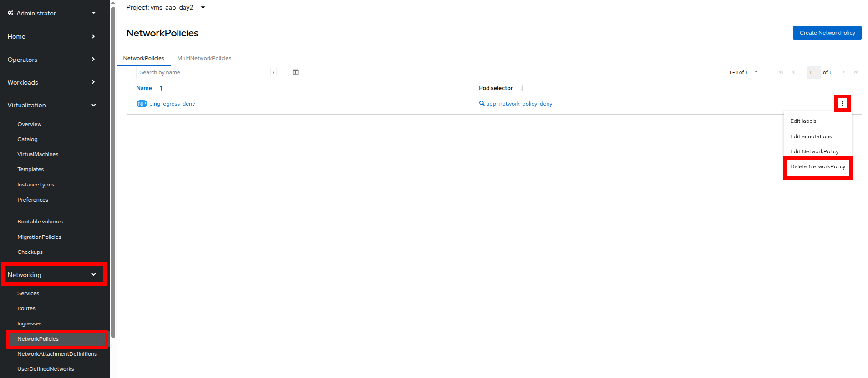This screenshot has width=868, height=378.
Task: Click the next page arrow
Action: (x=843, y=72)
